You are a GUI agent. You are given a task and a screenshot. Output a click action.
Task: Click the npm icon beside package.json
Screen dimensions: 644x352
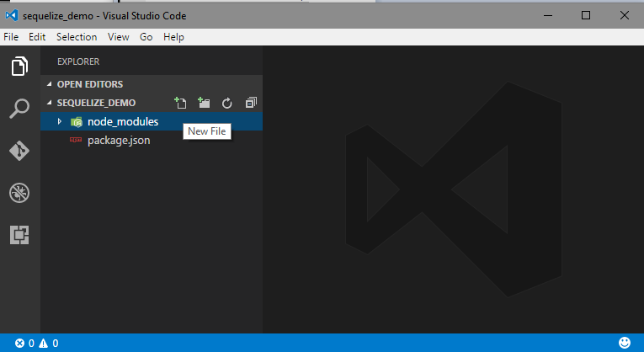coord(76,140)
